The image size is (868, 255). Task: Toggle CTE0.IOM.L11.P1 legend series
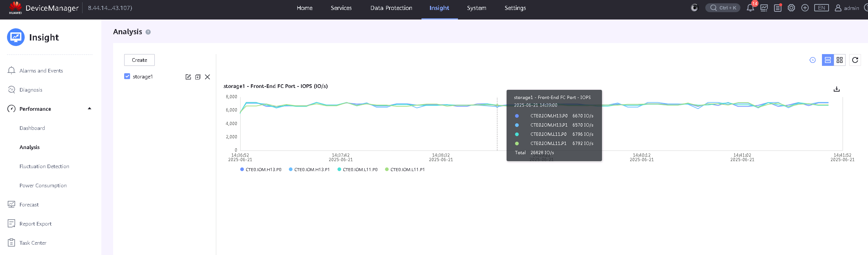click(x=405, y=170)
